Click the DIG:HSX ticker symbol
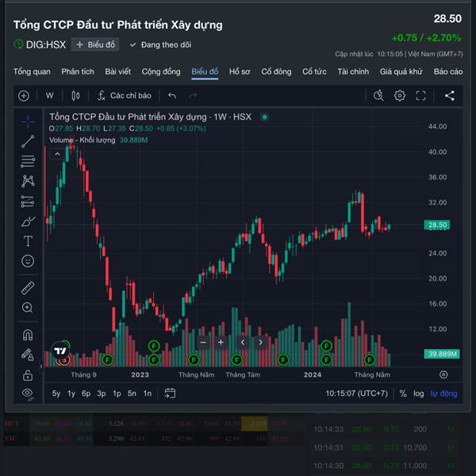This screenshot has height=476, width=476. (45, 45)
